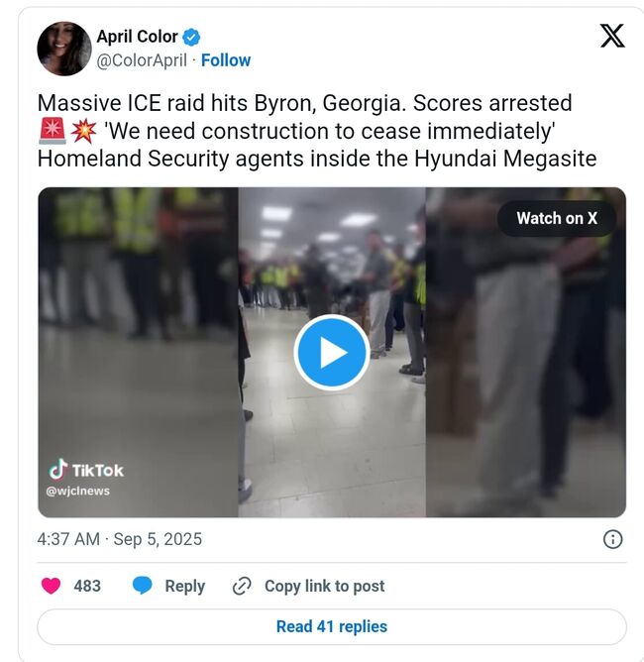Image resolution: width=644 pixels, height=662 pixels.
Task: Click the 483 likes count
Action: pyautogui.click(x=87, y=586)
